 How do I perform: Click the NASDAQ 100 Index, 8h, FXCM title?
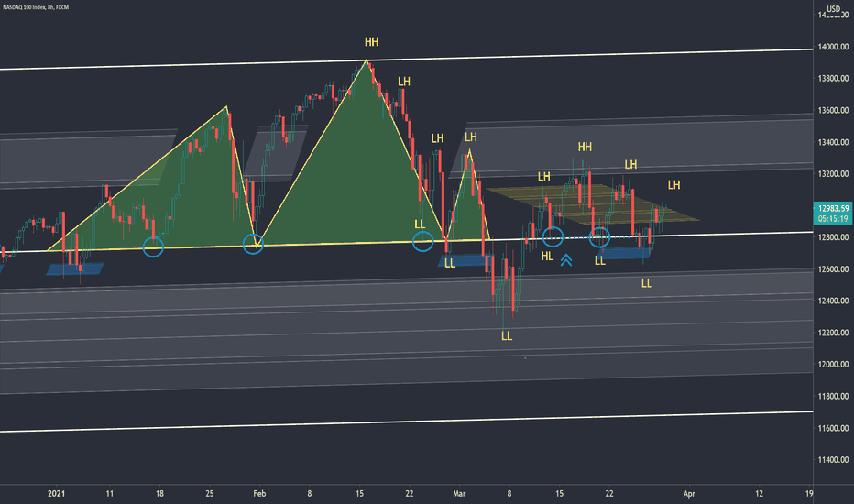pos(36,7)
